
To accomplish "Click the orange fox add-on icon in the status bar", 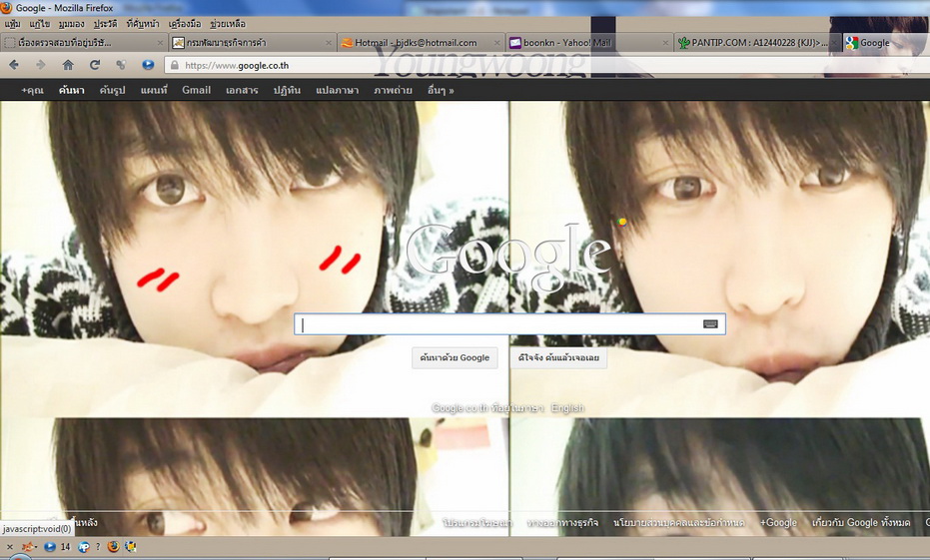I will point(27,547).
